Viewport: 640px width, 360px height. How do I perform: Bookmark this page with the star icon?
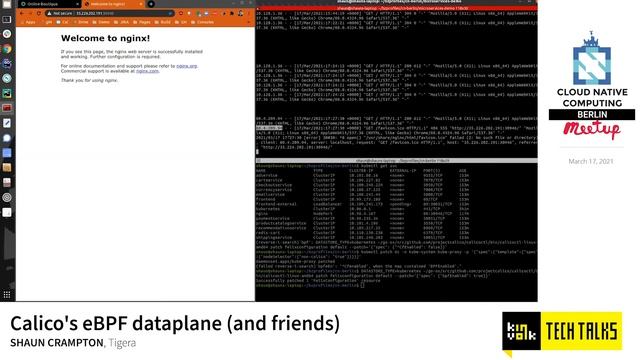pyautogui.click(x=170, y=13)
